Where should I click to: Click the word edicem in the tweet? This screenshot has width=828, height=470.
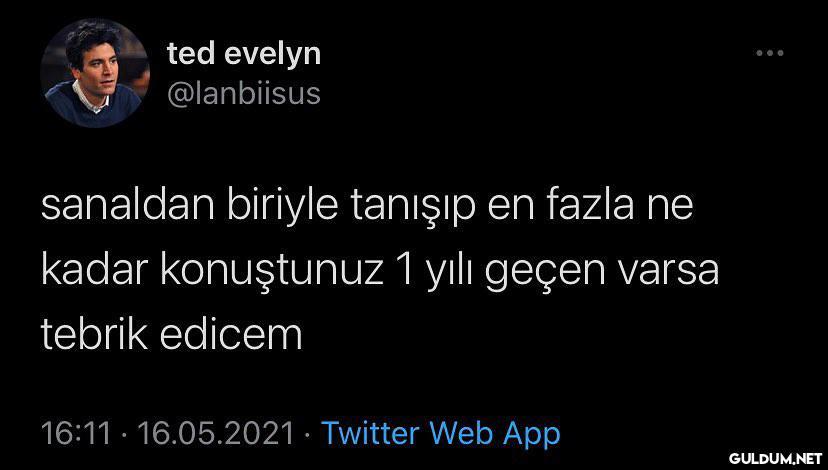231,335
